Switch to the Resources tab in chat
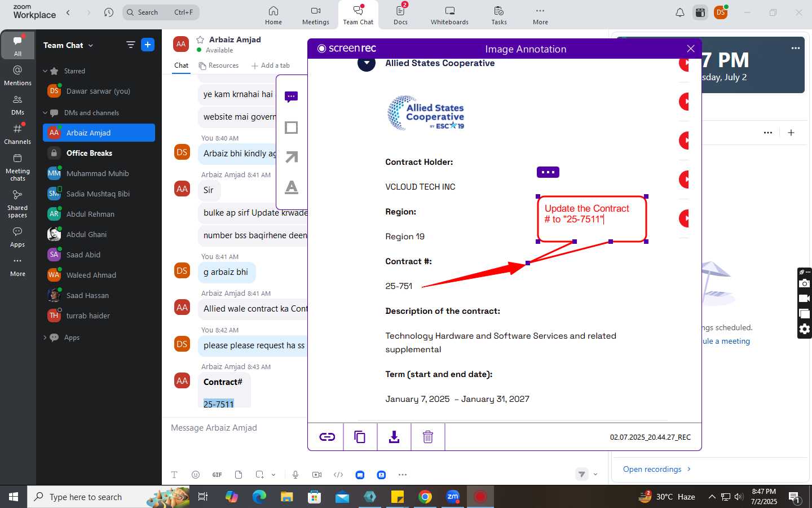The width and height of the screenshot is (812, 508). 219,65
